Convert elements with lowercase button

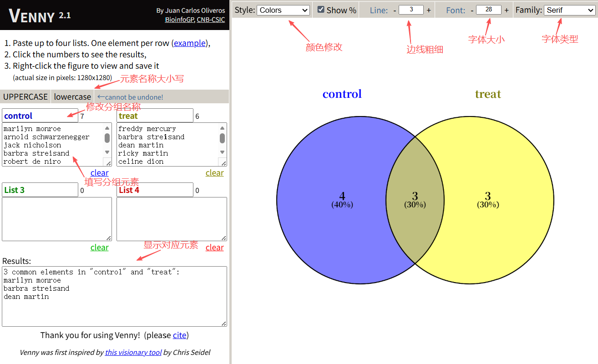pos(72,96)
